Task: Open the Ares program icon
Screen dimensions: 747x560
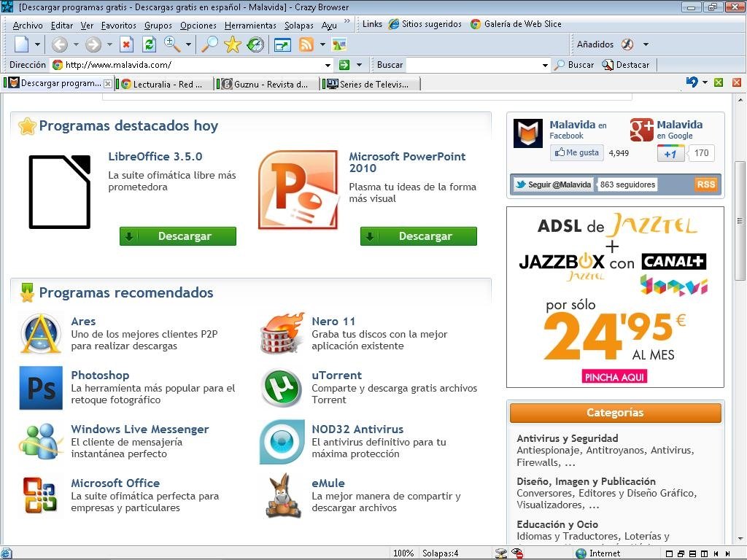Action: point(41,334)
